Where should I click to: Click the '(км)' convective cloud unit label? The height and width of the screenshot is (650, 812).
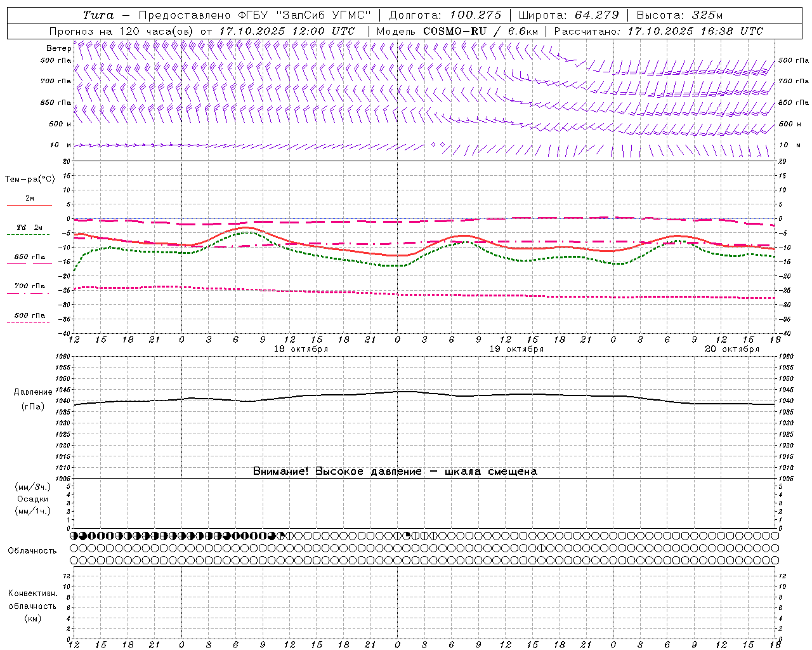pos(33,618)
